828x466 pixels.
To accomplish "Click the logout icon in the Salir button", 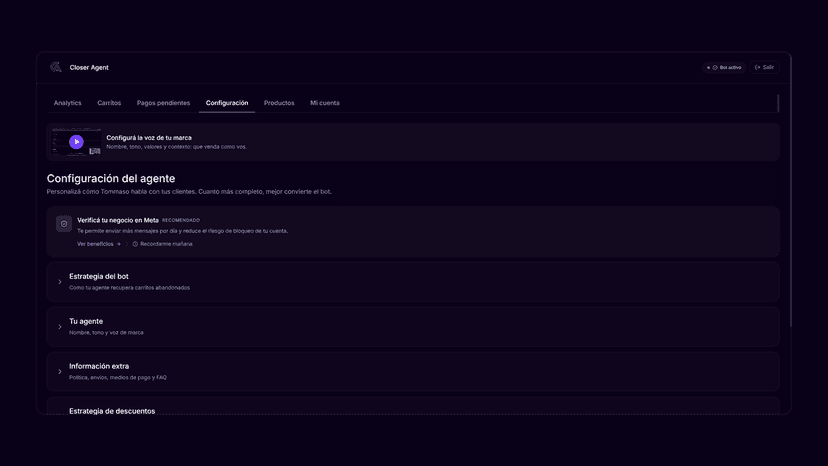I will point(758,67).
